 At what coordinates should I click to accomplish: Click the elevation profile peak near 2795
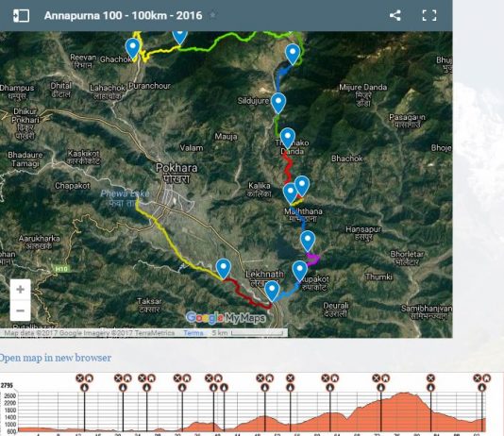[406, 394]
